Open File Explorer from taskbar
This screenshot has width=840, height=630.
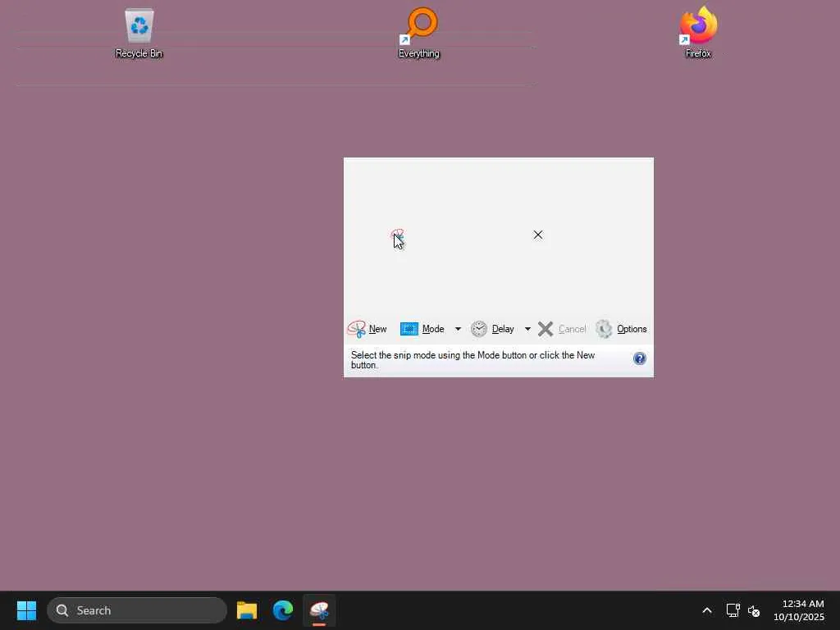247,610
